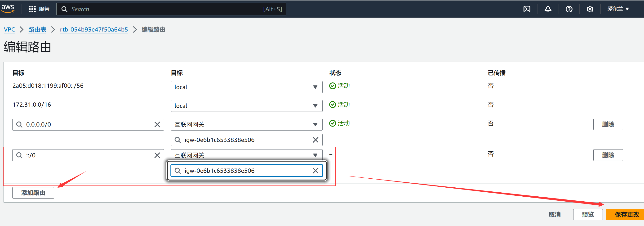Open the settings gear icon

[x=590, y=9]
